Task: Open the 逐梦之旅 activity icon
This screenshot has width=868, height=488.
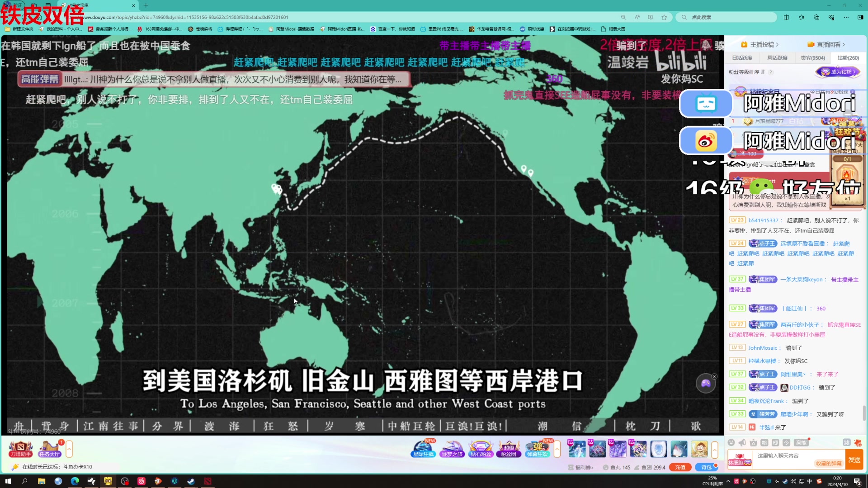Action: pos(452,449)
